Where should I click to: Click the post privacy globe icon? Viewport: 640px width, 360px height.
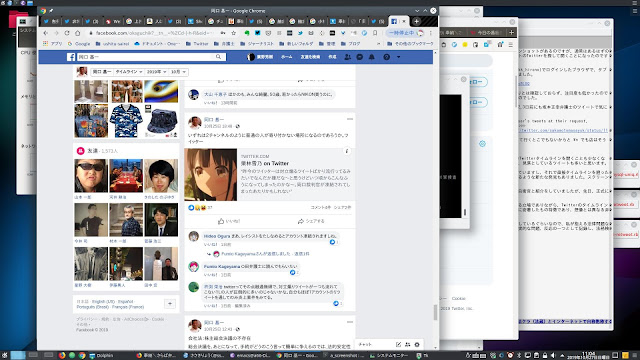[x=238, y=126]
